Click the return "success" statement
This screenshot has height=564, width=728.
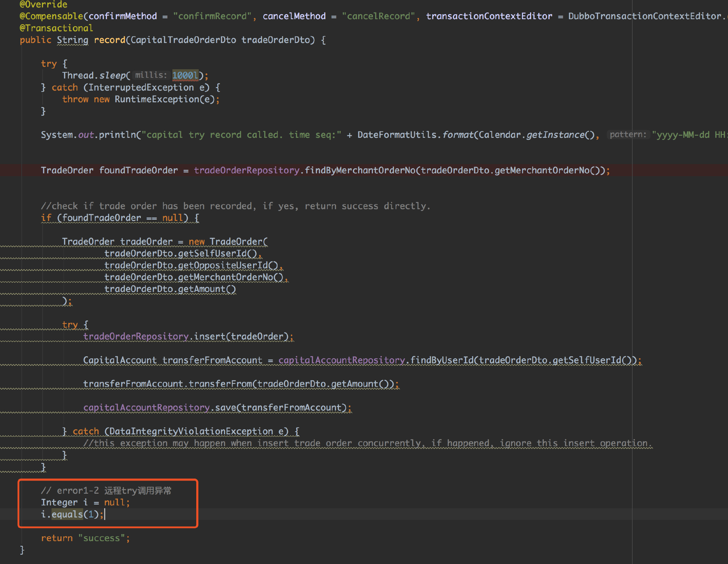click(85, 538)
